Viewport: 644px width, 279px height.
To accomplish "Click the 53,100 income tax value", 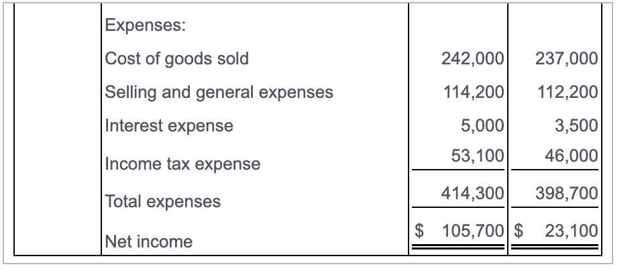I will [477, 156].
